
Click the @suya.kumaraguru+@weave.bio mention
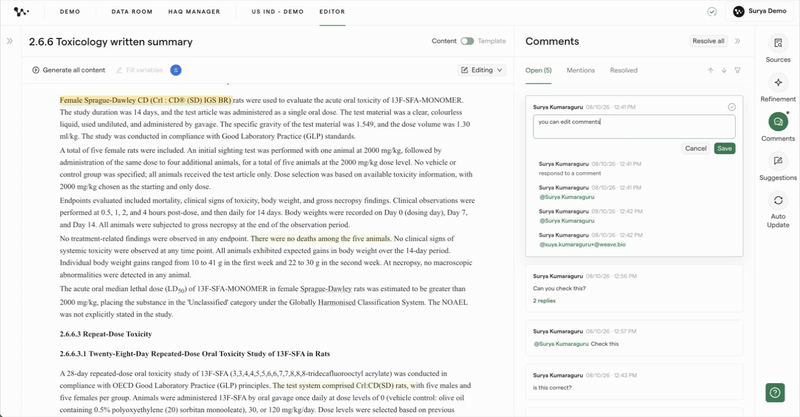582,244
